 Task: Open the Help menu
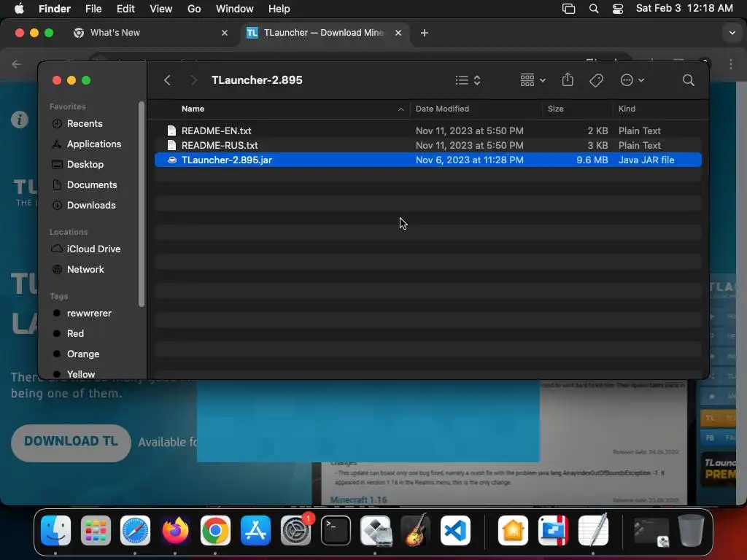click(279, 9)
